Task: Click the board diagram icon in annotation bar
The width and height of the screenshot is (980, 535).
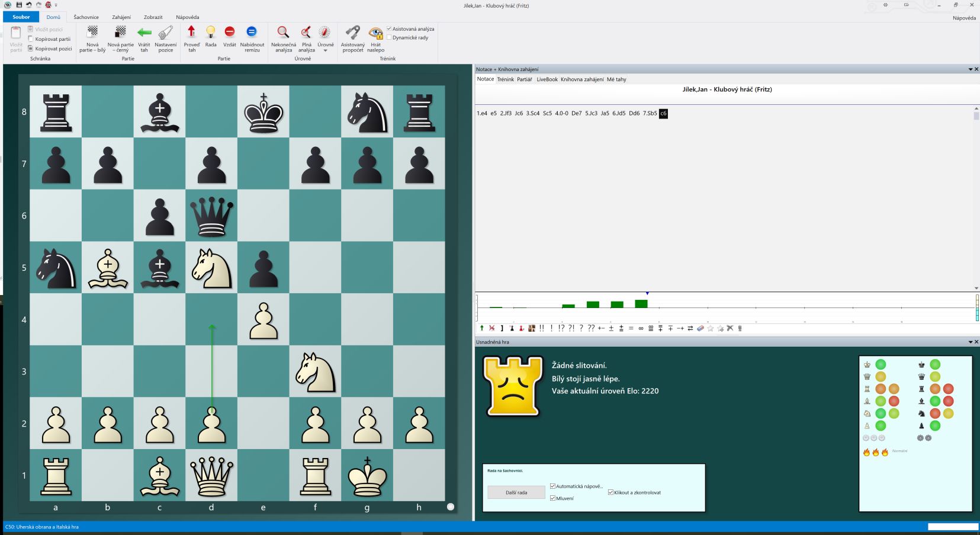Action: tap(532, 328)
